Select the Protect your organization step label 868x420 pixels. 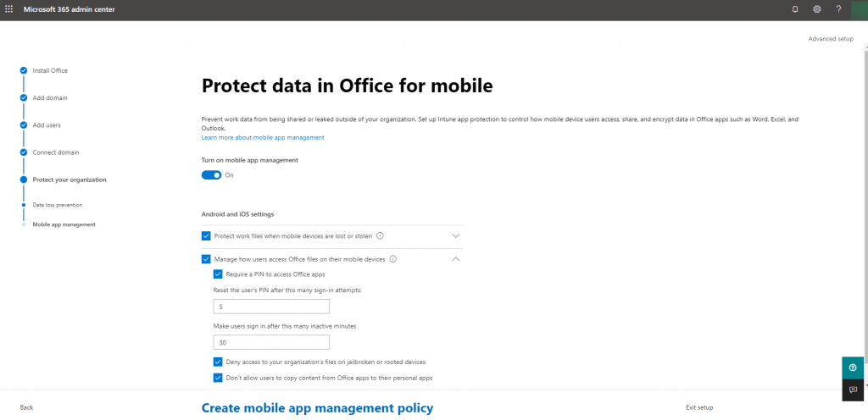[70, 180]
